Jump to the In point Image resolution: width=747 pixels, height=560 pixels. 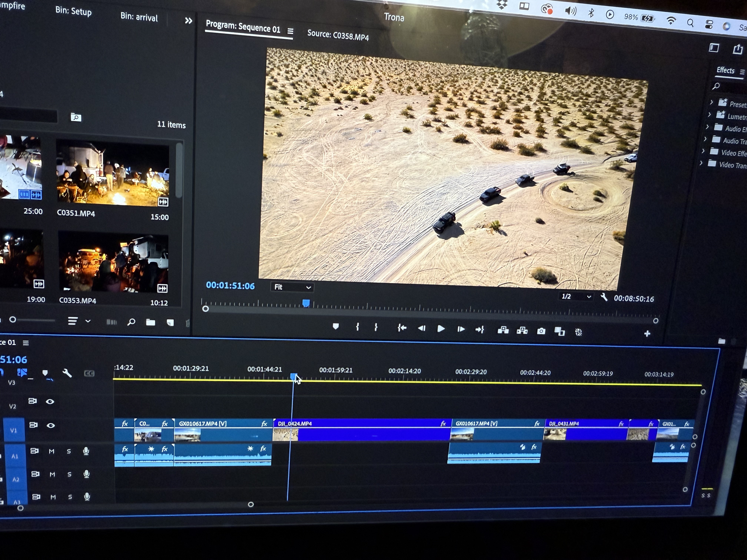(402, 328)
